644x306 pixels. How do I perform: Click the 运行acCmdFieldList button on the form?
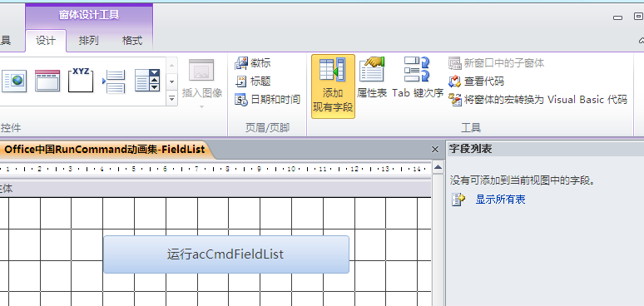(x=226, y=254)
